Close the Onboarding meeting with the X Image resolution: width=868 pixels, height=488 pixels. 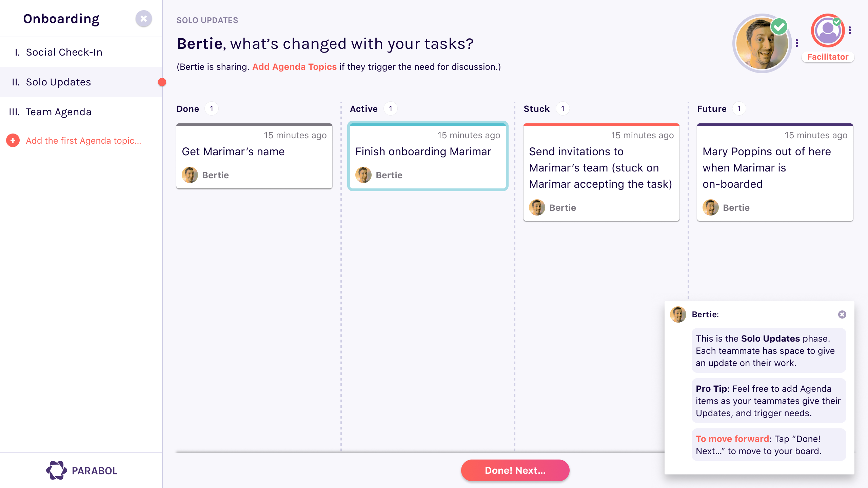pos(144,19)
